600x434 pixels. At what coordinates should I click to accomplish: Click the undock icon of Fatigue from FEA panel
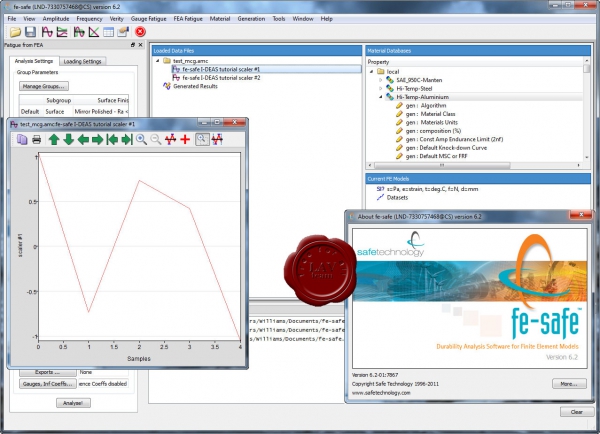tap(133, 45)
